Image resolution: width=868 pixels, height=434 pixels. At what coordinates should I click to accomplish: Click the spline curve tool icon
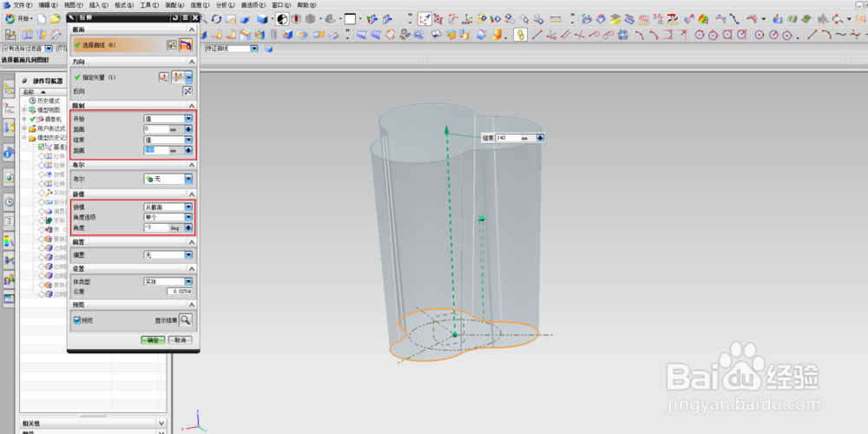(x=841, y=35)
